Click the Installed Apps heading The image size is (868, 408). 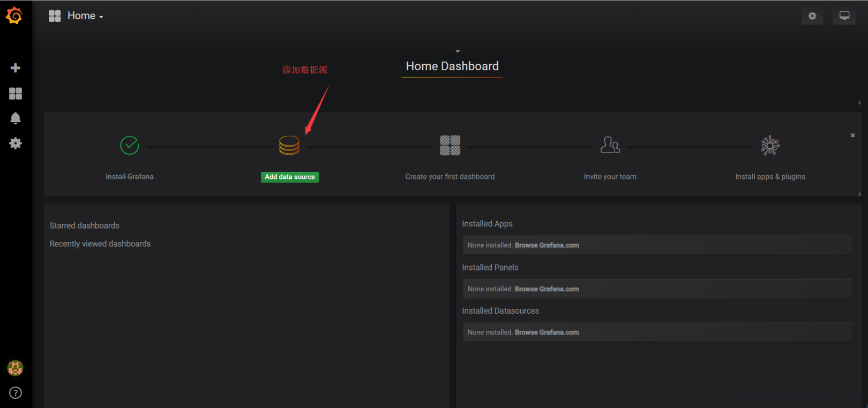coord(488,224)
